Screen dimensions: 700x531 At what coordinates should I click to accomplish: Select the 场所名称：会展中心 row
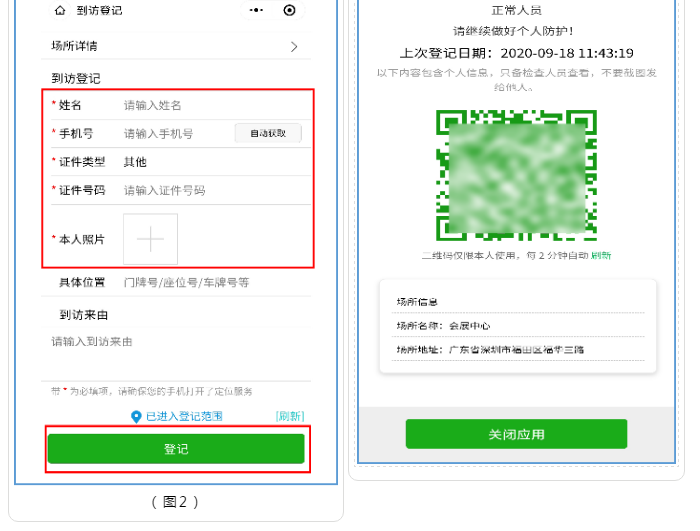[x=518, y=326]
